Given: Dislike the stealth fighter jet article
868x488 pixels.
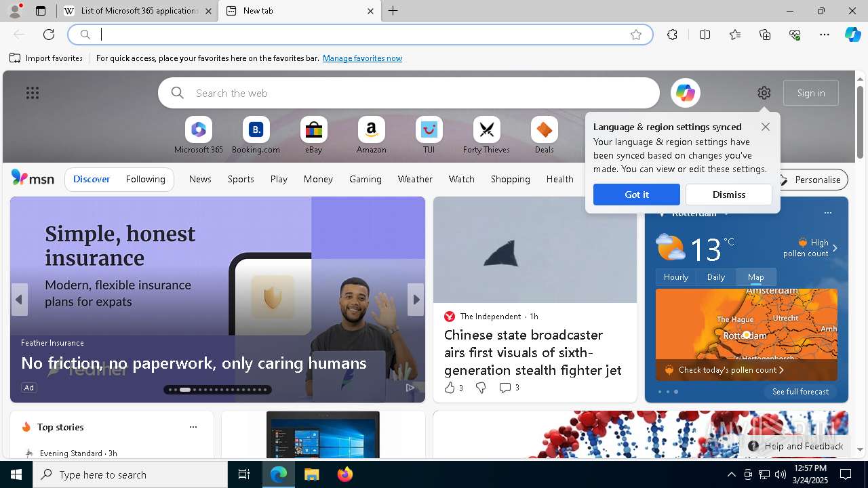Looking at the screenshot, I should tap(481, 388).
